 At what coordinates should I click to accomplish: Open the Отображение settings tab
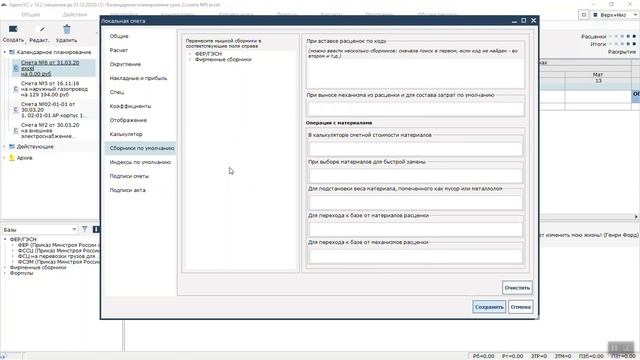click(140, 120)
